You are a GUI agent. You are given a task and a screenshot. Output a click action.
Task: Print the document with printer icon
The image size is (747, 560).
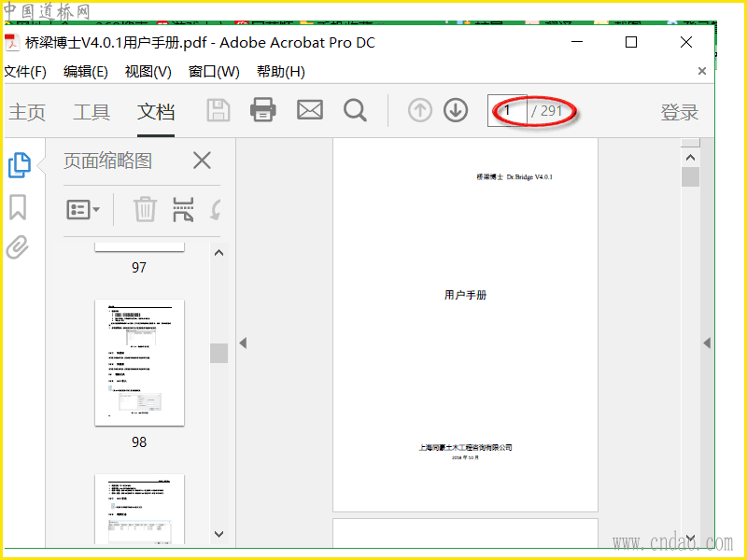pos(263,110)
